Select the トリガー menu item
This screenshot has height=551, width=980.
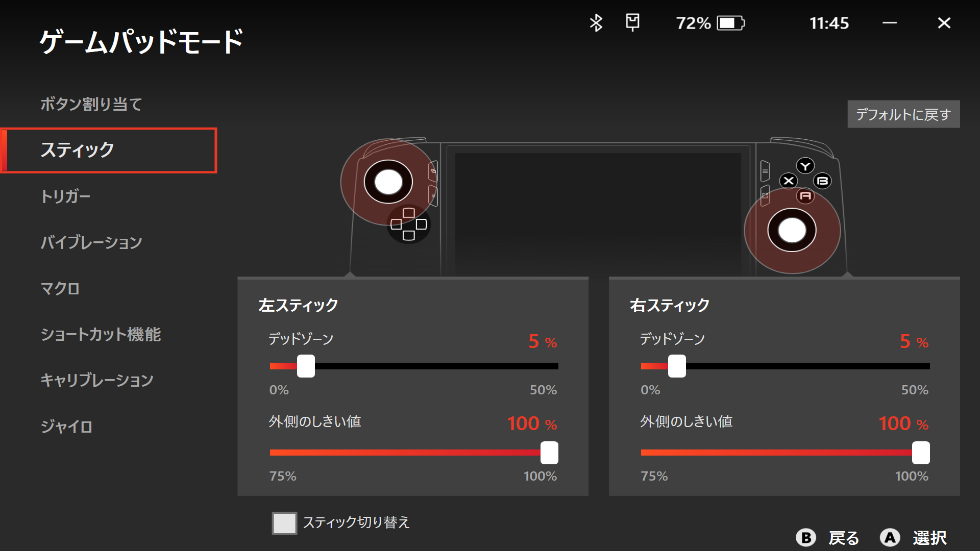[x=65, y=196]
